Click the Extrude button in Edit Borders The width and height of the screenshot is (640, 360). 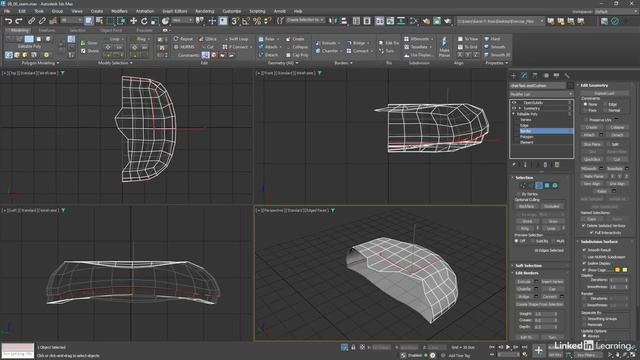point(524,282)
